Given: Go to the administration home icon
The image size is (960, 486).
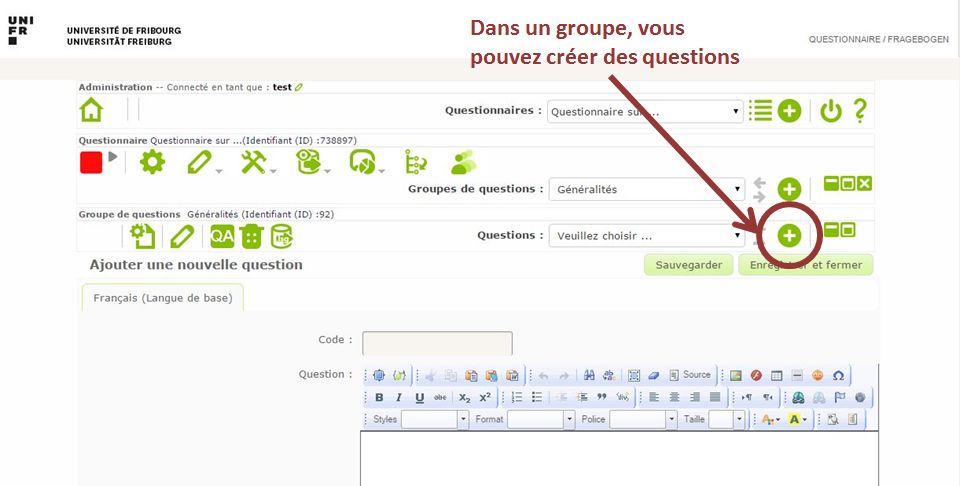Looking at the screenshot, I should (x=91, y=110).
